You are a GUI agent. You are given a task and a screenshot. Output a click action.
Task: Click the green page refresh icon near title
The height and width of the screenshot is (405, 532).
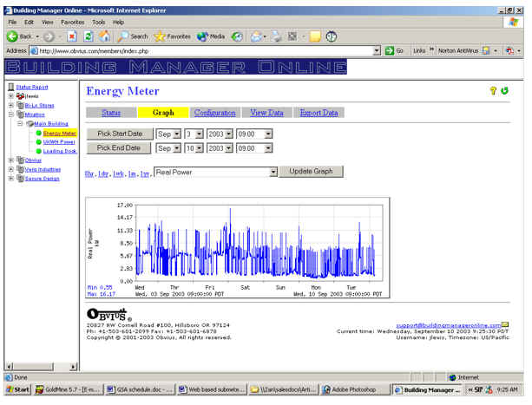click(x=504, y=90)
